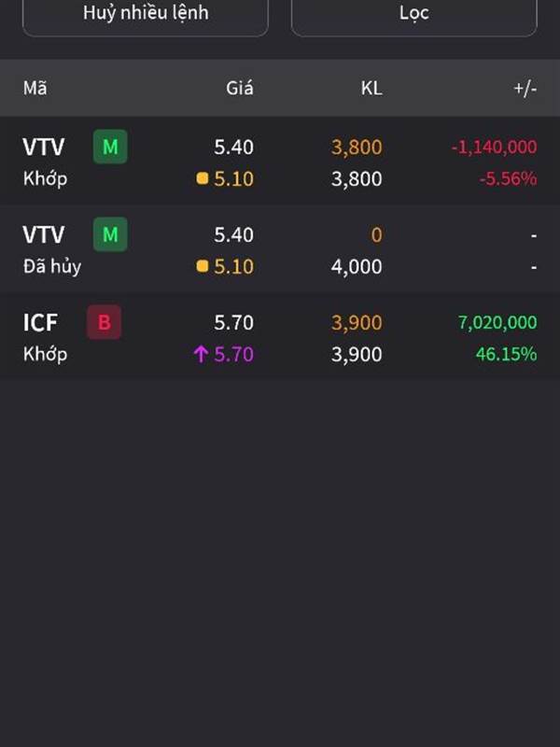Tap the +/- column header
Screen dimensions: 560x747
(x=525, y=89)
